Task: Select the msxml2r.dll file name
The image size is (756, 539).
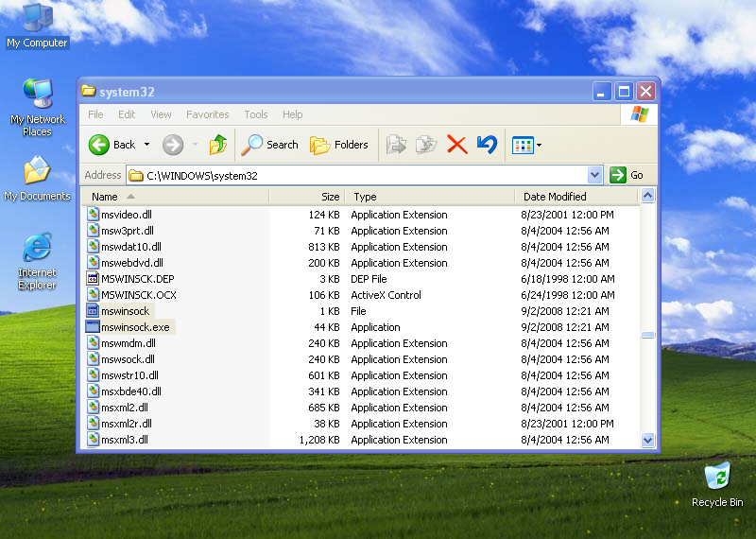Action: pos(127,424)
